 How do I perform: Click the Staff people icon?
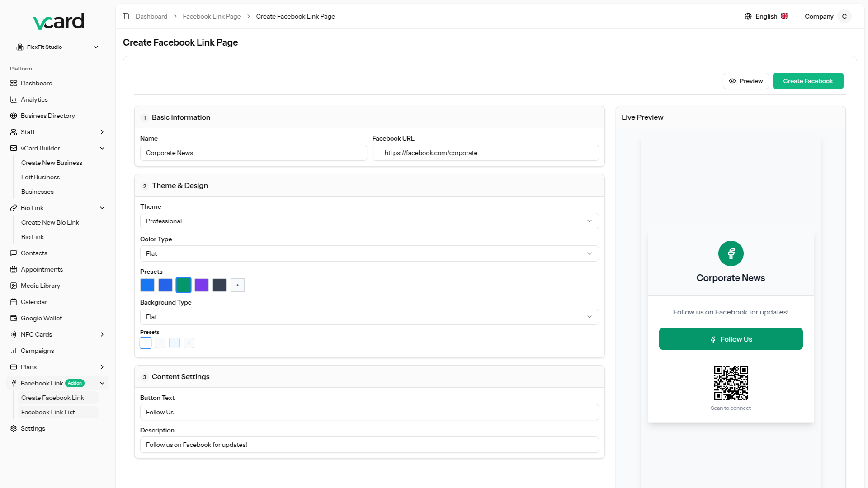point(14,132)
